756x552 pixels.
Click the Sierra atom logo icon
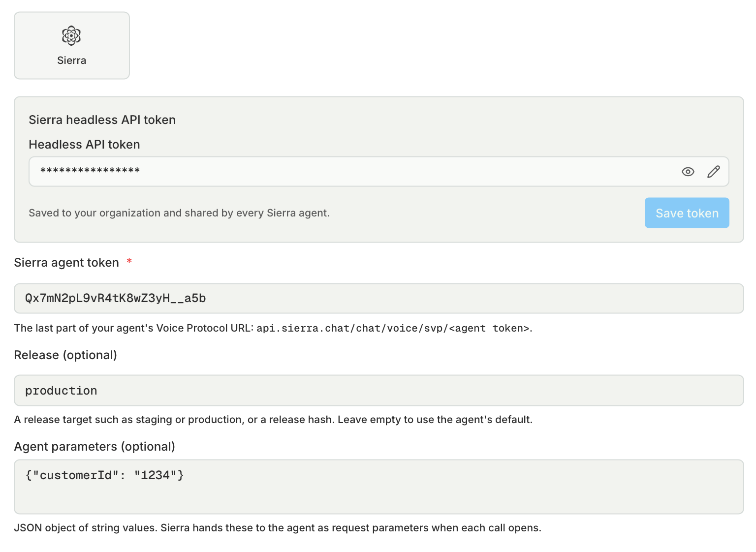tap(71, 35)
